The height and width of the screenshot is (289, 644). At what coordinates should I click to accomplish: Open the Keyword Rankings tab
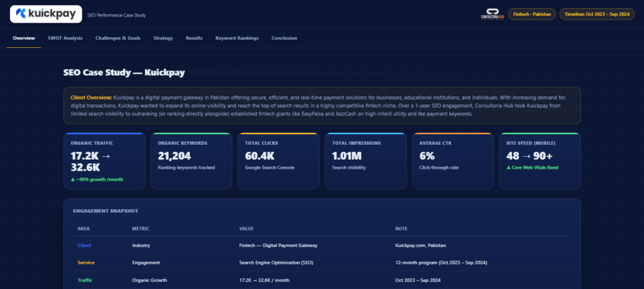(237, 38)
